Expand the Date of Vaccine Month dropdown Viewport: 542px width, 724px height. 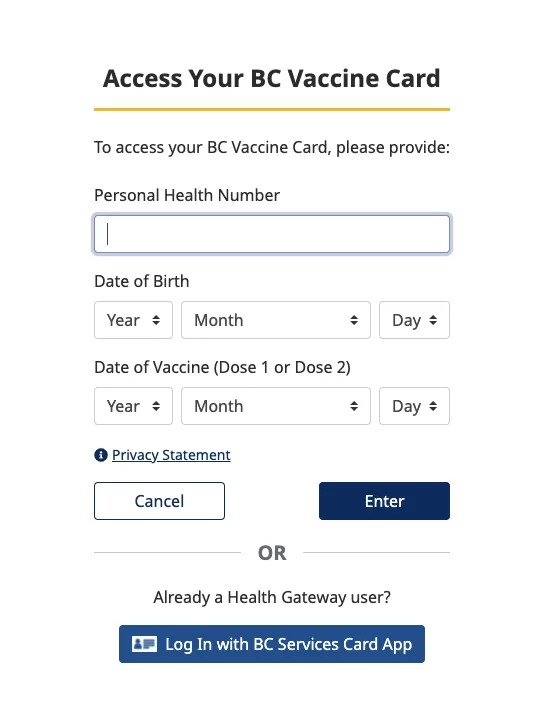pyautogui.click(x=276, y=406)
